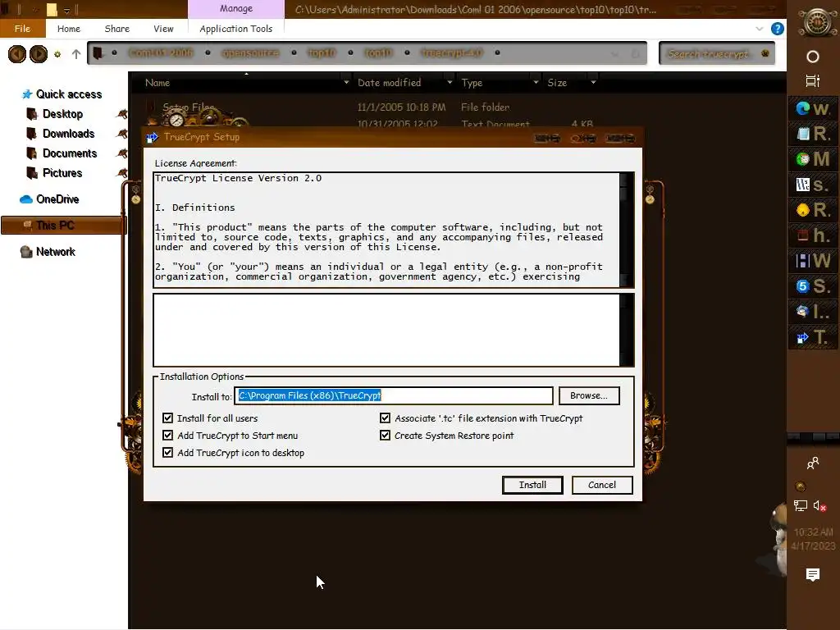
Task: Select This PC in navigation pane
Action: point(63,226)
